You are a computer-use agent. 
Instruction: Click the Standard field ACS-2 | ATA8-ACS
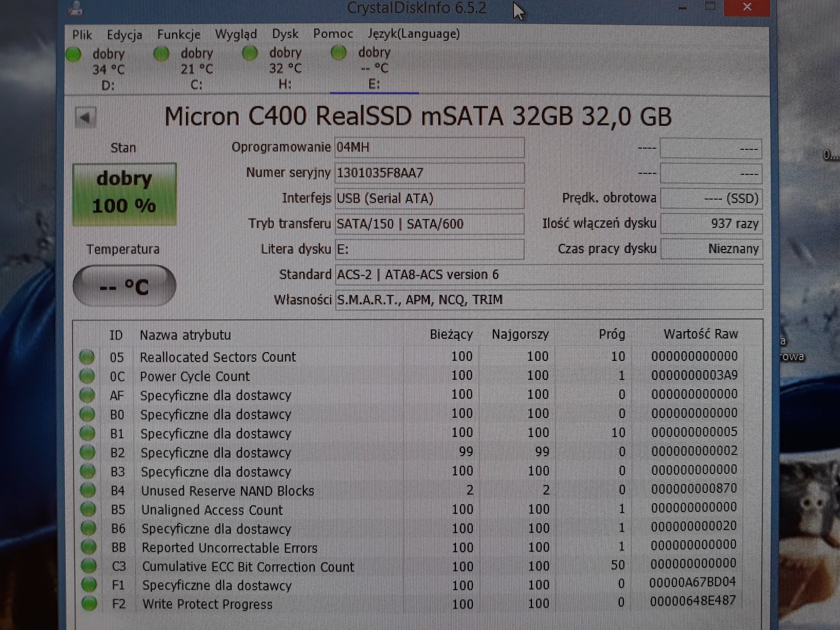click(x=549, y=275)
